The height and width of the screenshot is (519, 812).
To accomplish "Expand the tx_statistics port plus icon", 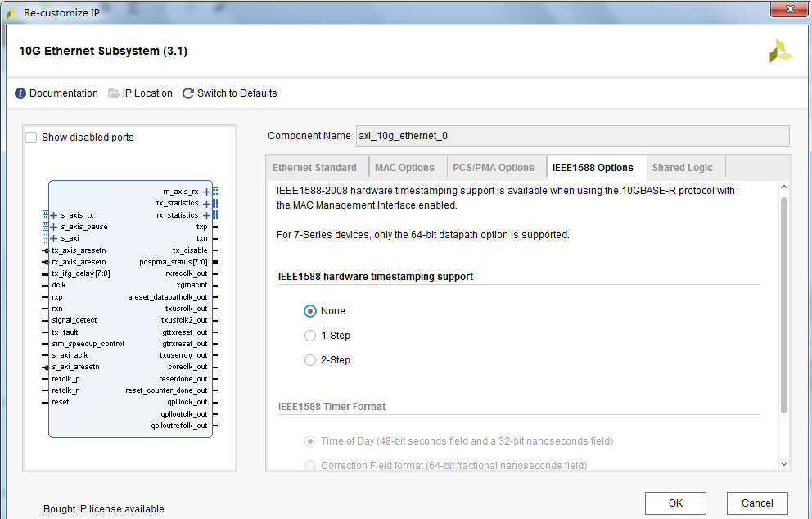I will pos(206,204).
